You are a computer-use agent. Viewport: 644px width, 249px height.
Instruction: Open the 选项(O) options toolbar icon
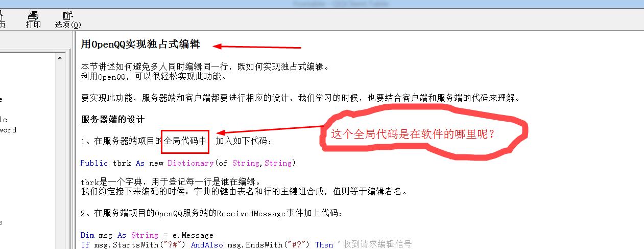(68, 19)
